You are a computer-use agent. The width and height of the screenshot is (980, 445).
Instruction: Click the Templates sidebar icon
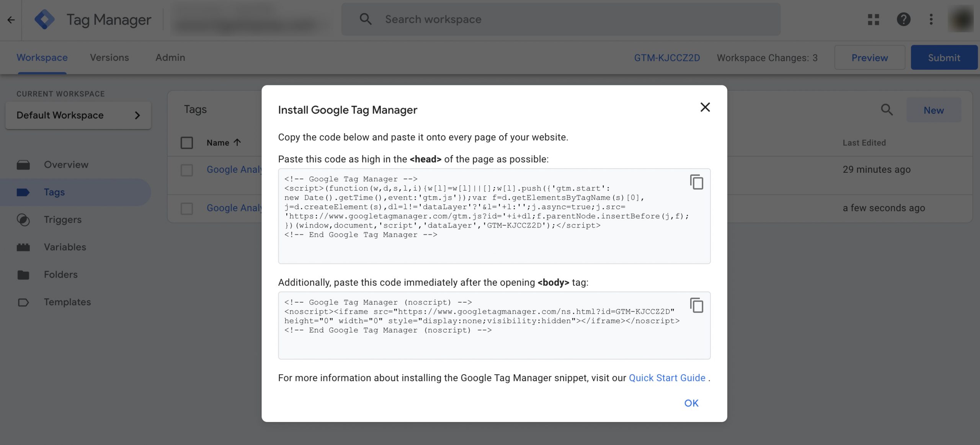click(x=23, y=303)
